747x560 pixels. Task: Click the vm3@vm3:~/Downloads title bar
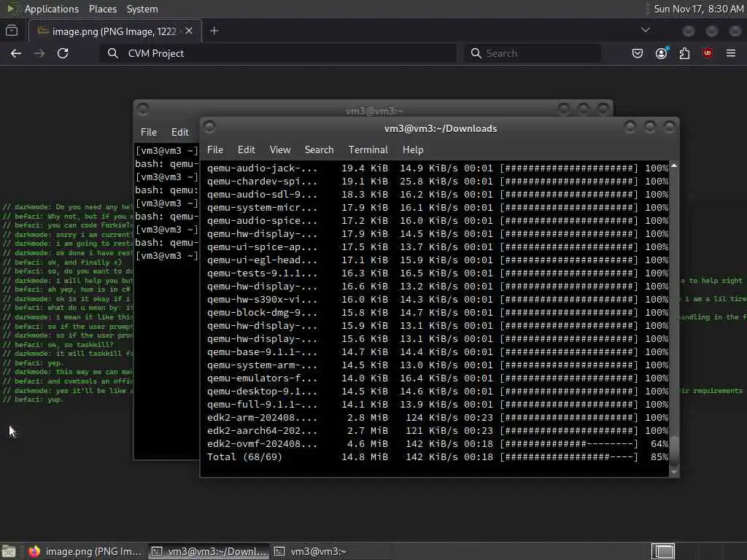click(440, 128)
